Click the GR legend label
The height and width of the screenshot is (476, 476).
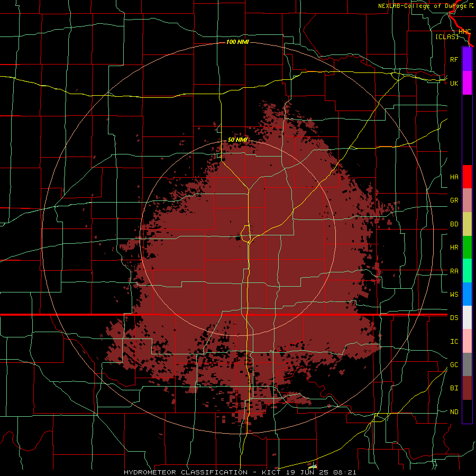(454, 200)
